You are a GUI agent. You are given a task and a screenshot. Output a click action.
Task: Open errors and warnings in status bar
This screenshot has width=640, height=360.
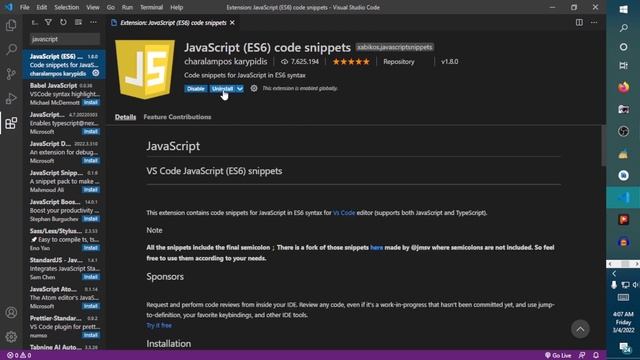[x=19, y=356]
